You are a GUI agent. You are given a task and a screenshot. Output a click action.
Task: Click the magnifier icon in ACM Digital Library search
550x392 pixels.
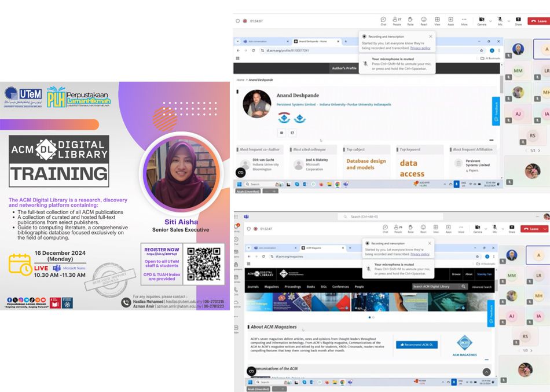pyautogui.click(x=464, y=287)
